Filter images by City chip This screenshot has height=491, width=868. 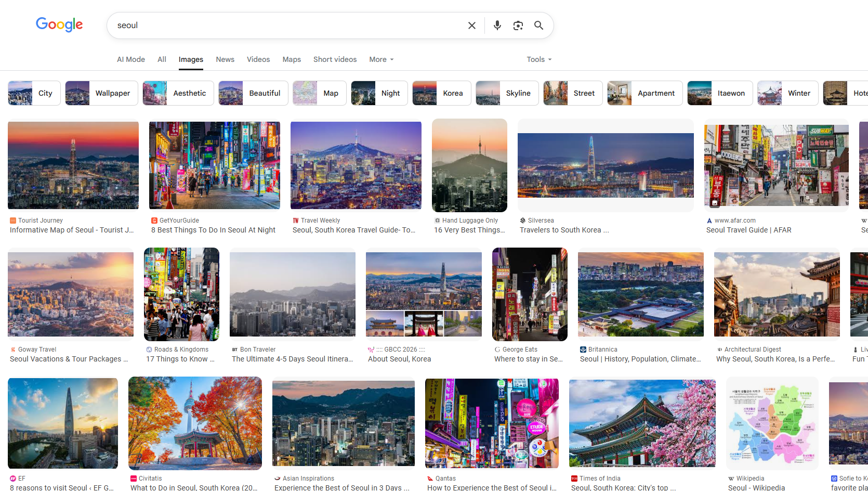[x=34, y=93]
